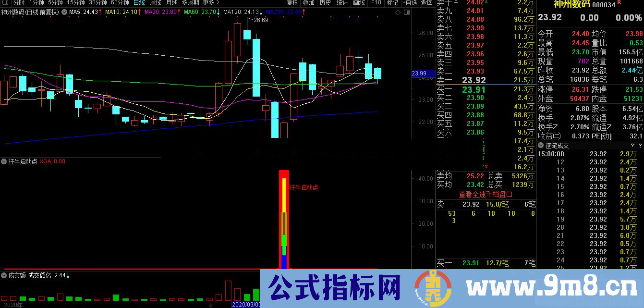Click the R margin badge beside 000034
Viewport: 644px width, 308px height.
[619, 2]
